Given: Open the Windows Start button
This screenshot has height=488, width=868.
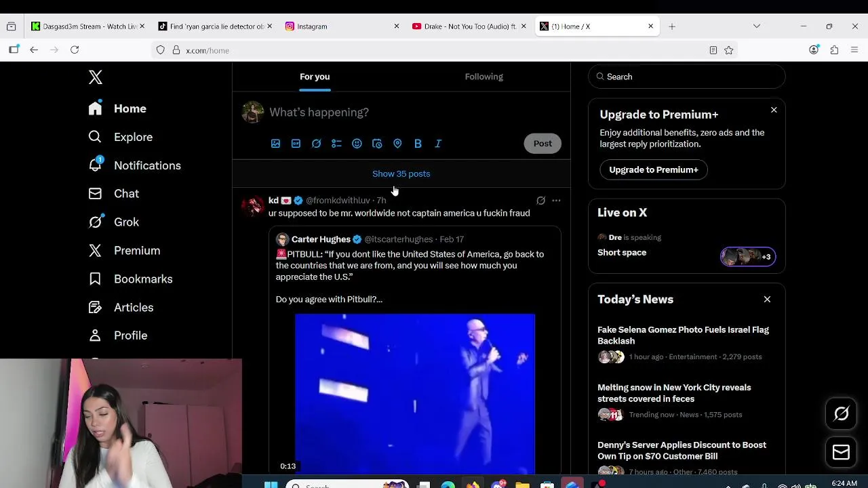Looking at the screenshot, I should click(x=271, y=485).
